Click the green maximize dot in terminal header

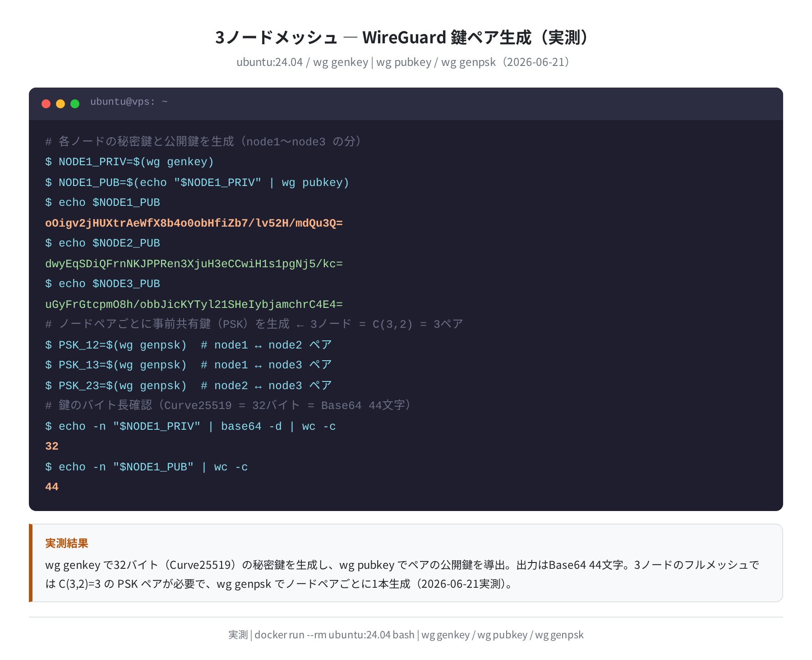(75, 104)
